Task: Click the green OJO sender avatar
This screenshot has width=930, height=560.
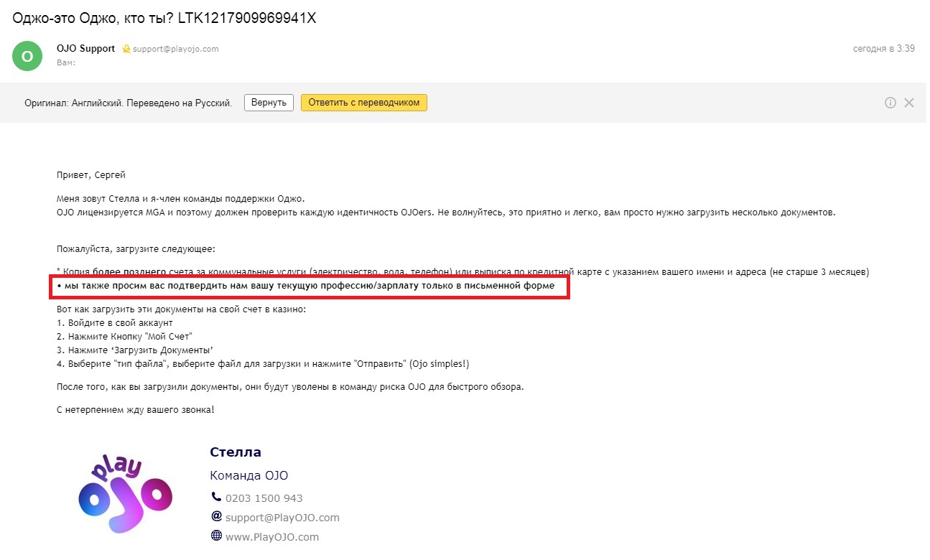Action: coord(27,56)
